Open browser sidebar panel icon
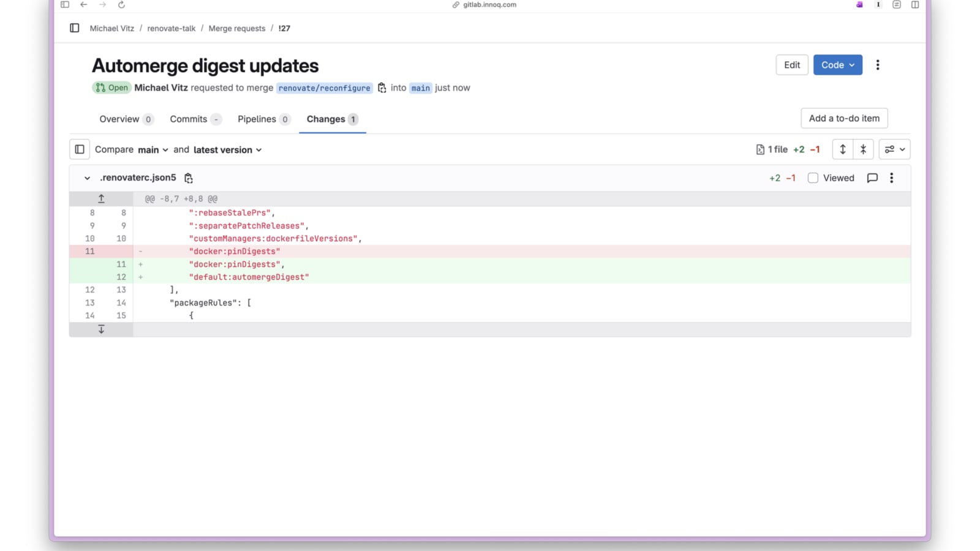The image size is (980, 551). 65,5
